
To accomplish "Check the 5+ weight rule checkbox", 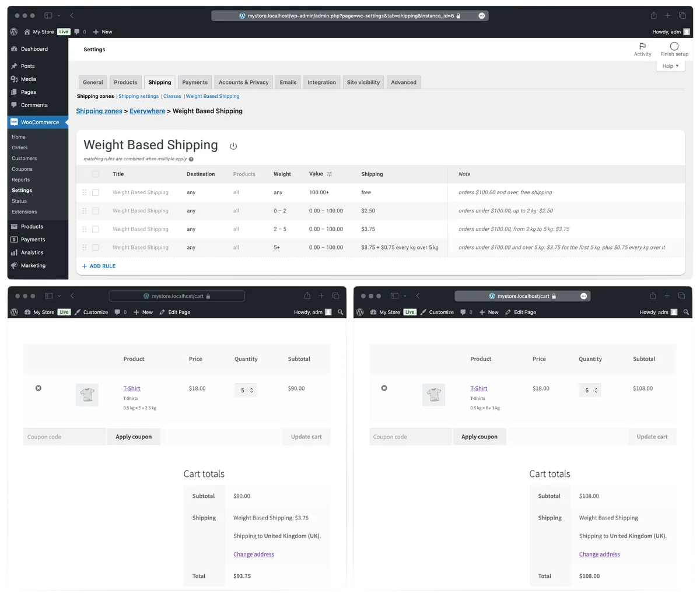I will (x=96, y=248).
